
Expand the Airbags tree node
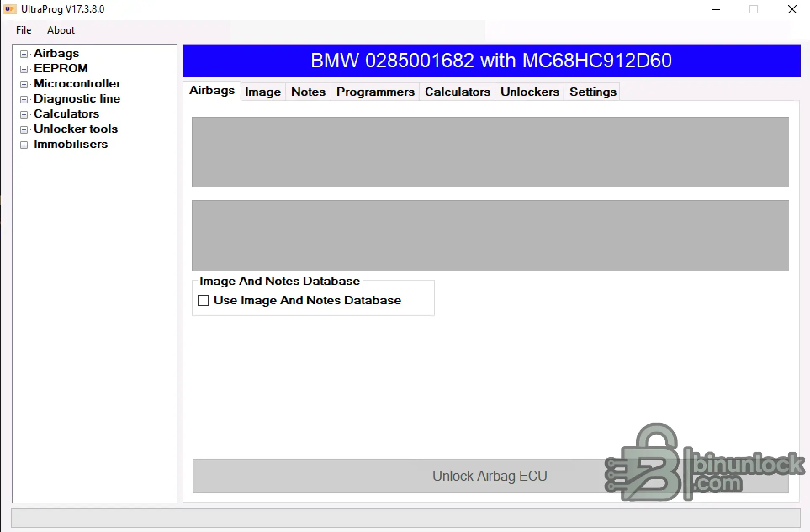(24, 54)
